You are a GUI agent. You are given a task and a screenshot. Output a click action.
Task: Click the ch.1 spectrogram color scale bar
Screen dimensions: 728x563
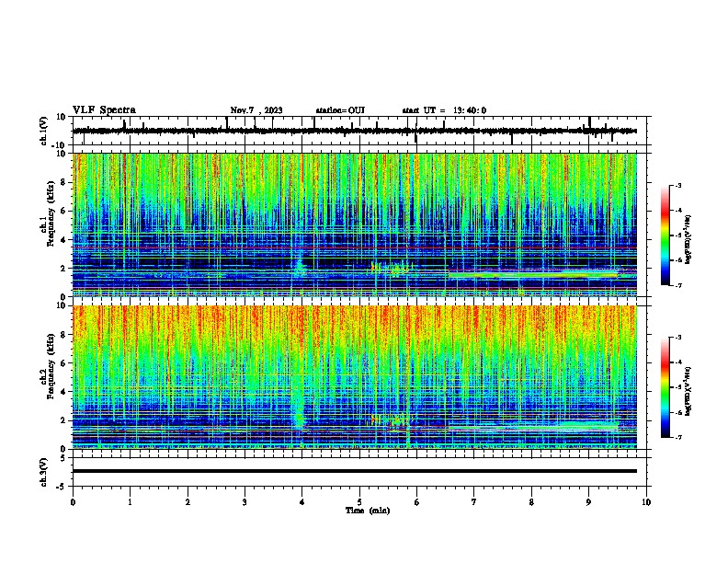click(665, 236)
